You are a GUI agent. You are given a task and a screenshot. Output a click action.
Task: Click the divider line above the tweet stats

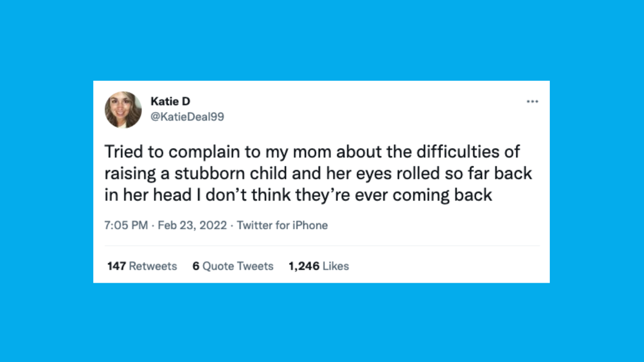(322, 246)
